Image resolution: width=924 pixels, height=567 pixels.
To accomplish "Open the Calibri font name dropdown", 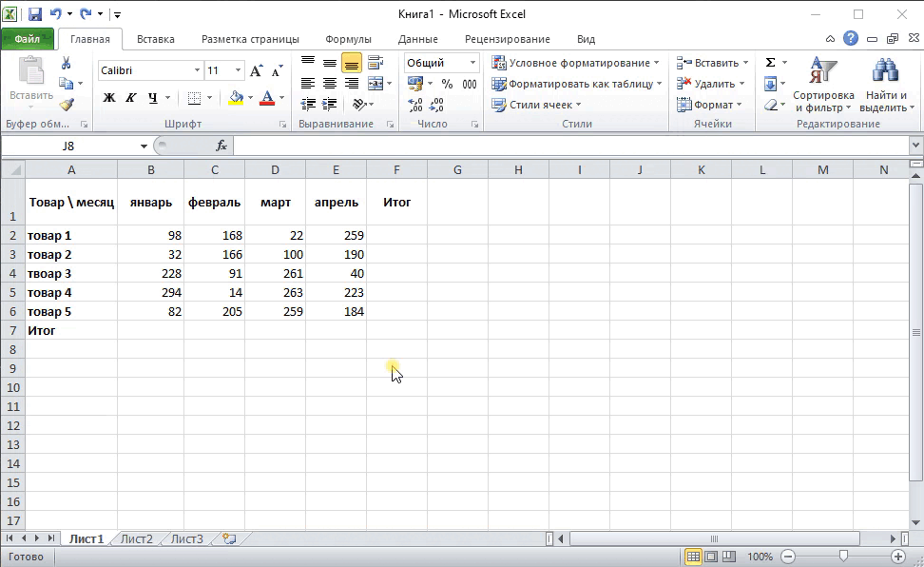I will [197, 70].
